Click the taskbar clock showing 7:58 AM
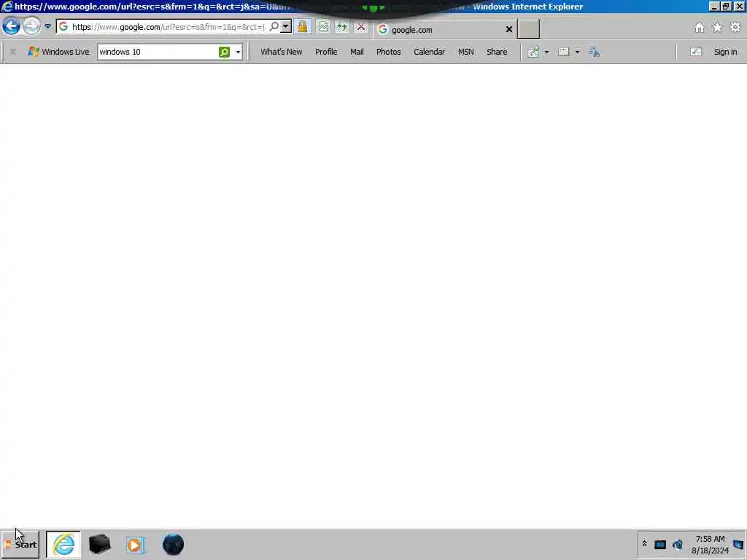Screen dimensions: 747x560 (x=710, y=545)
